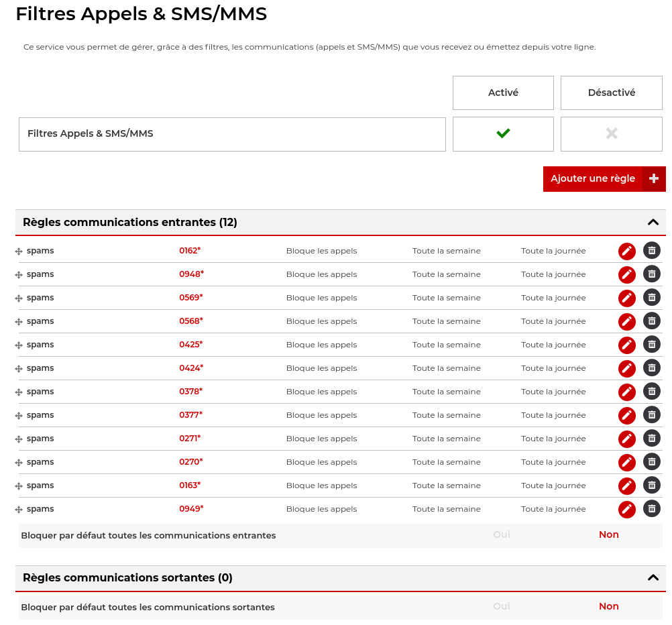Delete the 0425* spam rule
Screen dimensions: 672x625
[x=651, y=345]
